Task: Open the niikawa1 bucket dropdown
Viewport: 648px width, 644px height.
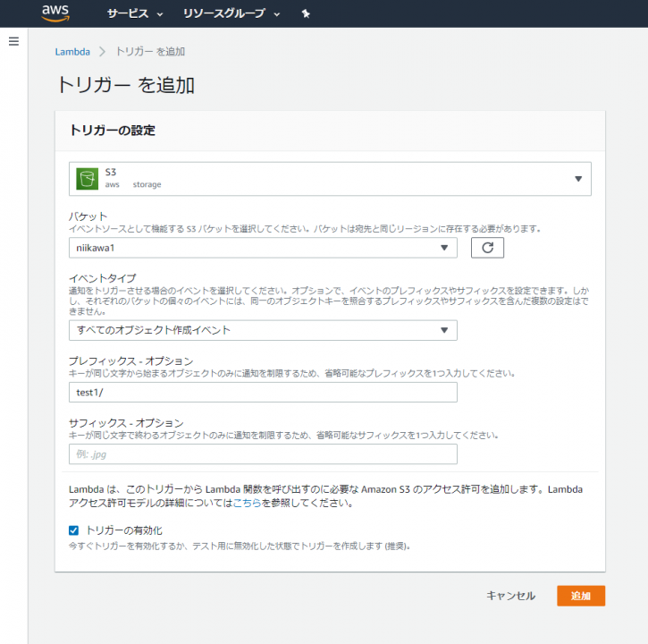Action: pos(263,248)
